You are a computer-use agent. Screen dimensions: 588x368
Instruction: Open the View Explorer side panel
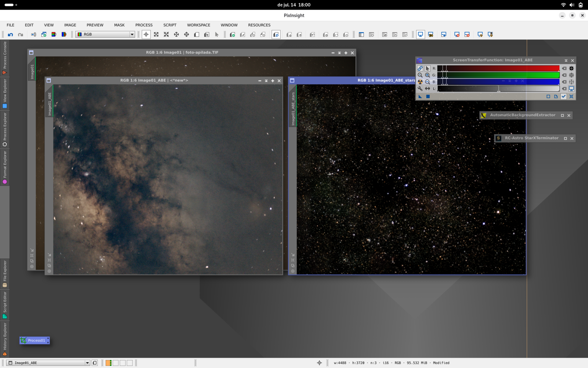point(5,94)
